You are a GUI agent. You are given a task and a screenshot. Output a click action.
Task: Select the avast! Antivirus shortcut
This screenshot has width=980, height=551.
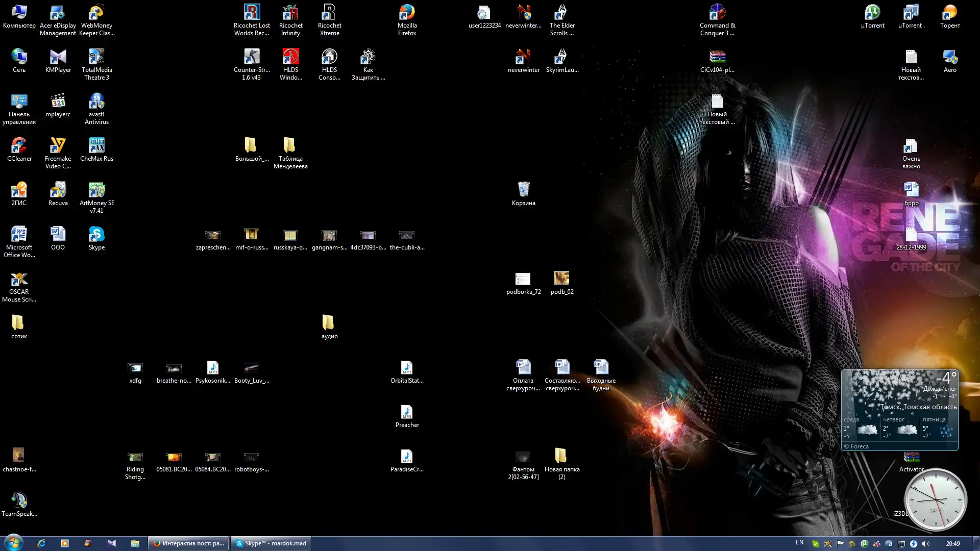96,102
